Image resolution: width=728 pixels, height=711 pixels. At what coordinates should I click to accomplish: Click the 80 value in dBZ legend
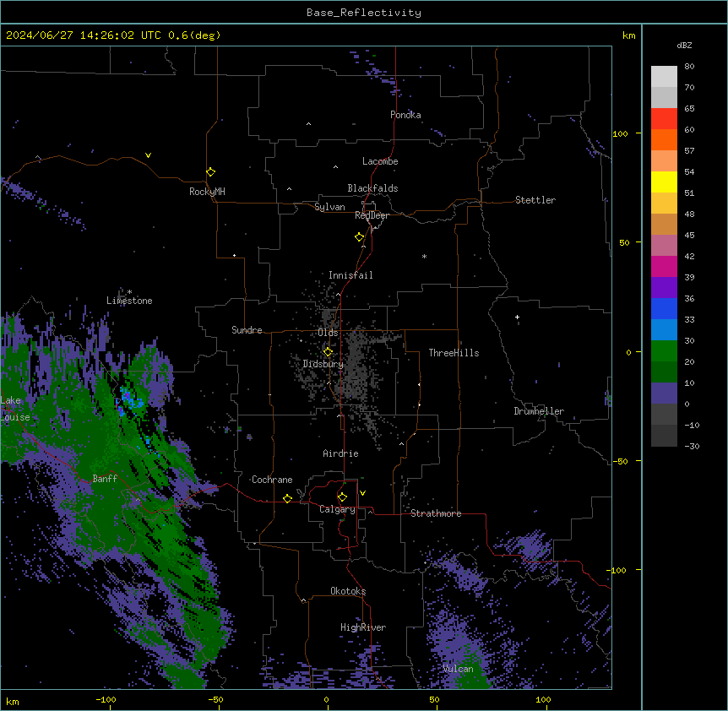point(689,67)
